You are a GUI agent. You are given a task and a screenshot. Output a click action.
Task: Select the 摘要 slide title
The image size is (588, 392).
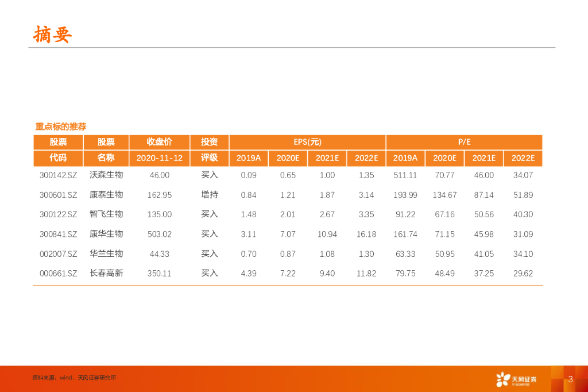(x=52, y=34)
